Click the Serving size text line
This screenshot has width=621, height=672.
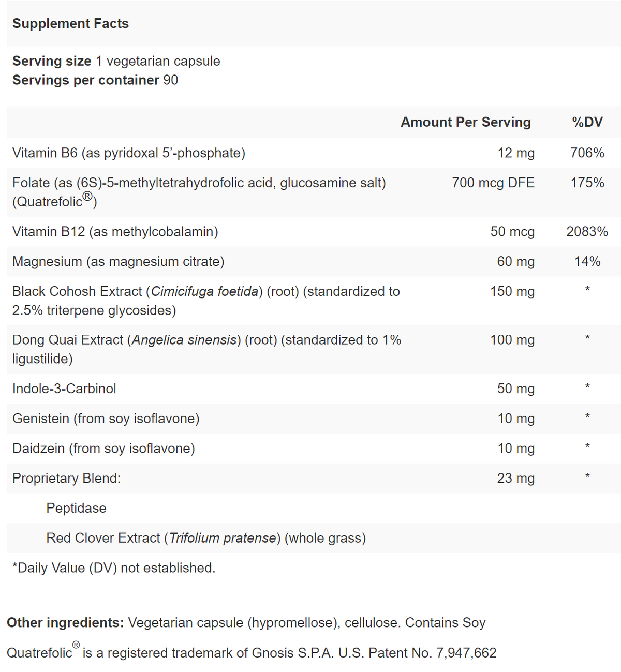(116, 61)
